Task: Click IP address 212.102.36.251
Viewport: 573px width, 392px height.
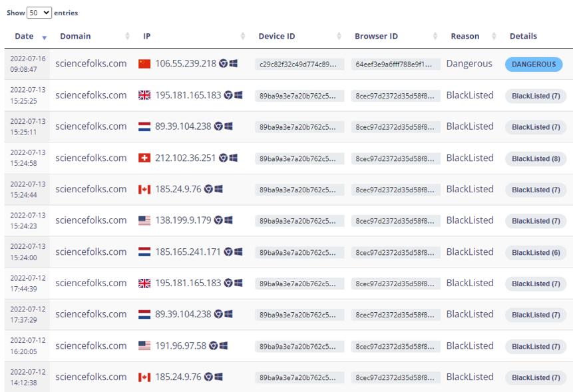Action: 185,158
